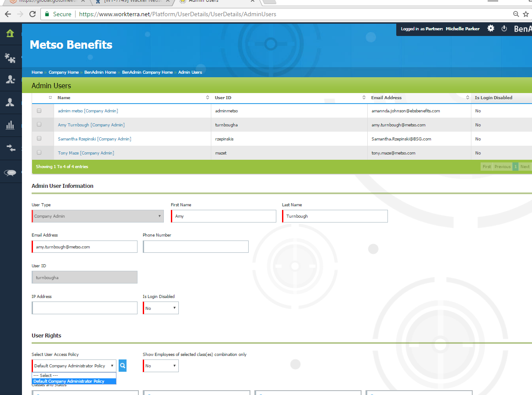Click the Samantha.Rzepinski@BSG.com email cell
Image resolution: width=532 pixels, height=395 pixels.
coord(401,139)
